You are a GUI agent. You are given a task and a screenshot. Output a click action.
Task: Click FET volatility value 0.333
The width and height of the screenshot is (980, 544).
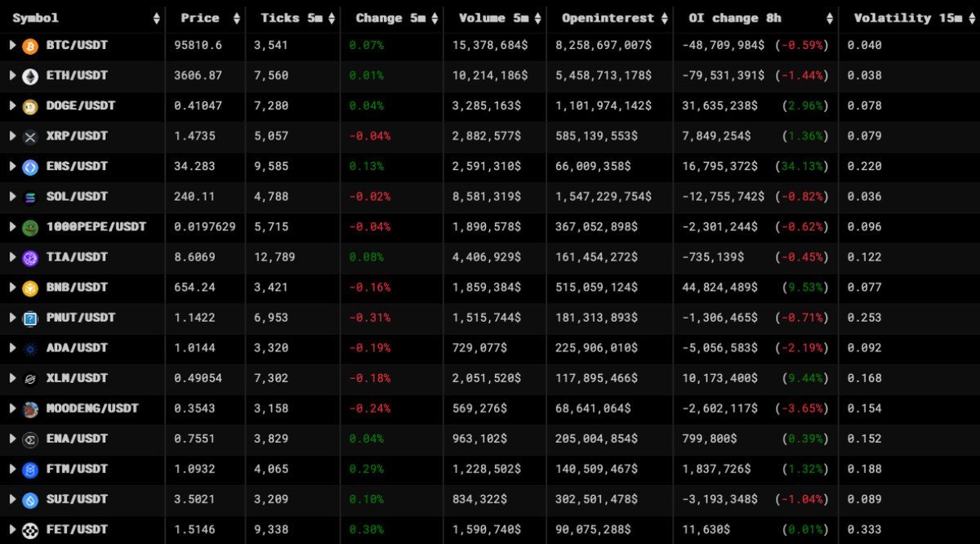point(864,528)
